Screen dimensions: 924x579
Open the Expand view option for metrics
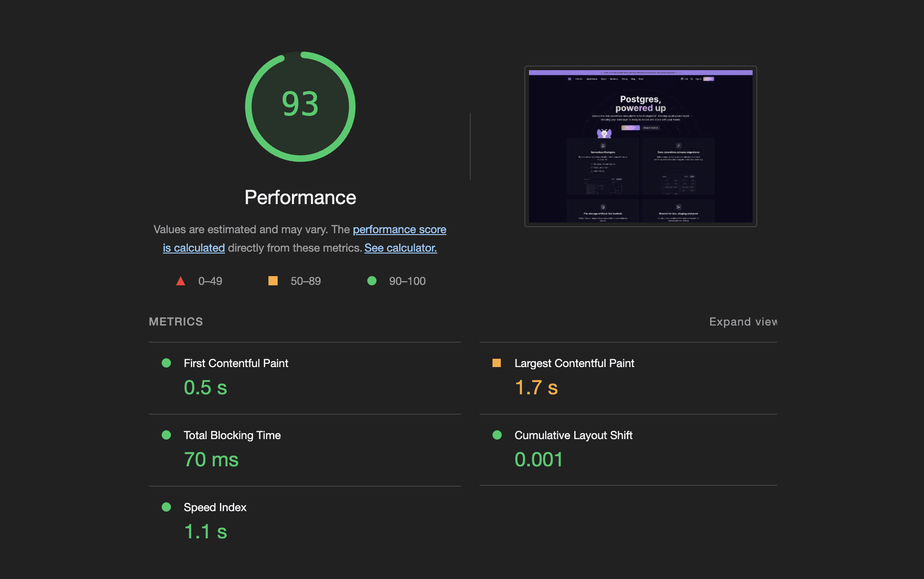[742, 322]
